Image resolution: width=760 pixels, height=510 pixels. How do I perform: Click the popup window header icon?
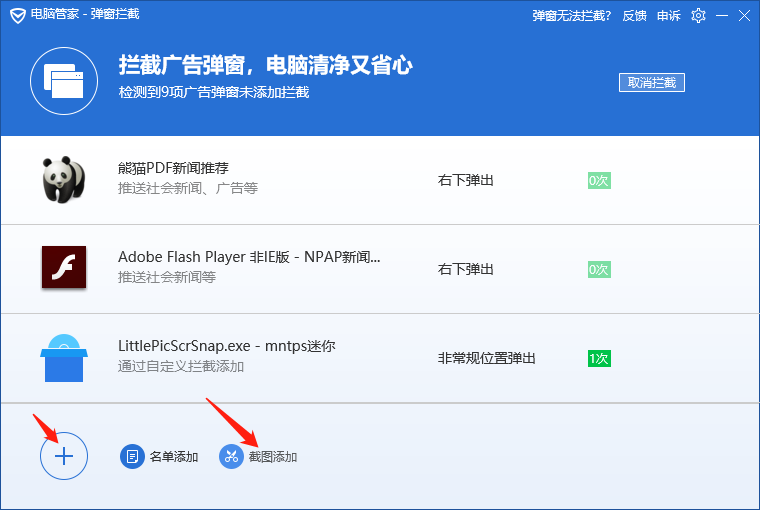click(63, 82)
